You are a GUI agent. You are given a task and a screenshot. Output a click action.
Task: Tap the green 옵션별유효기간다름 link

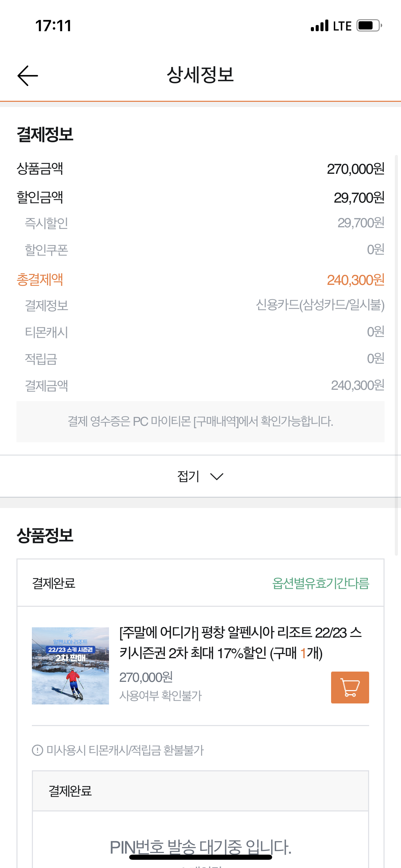[320, 583]
